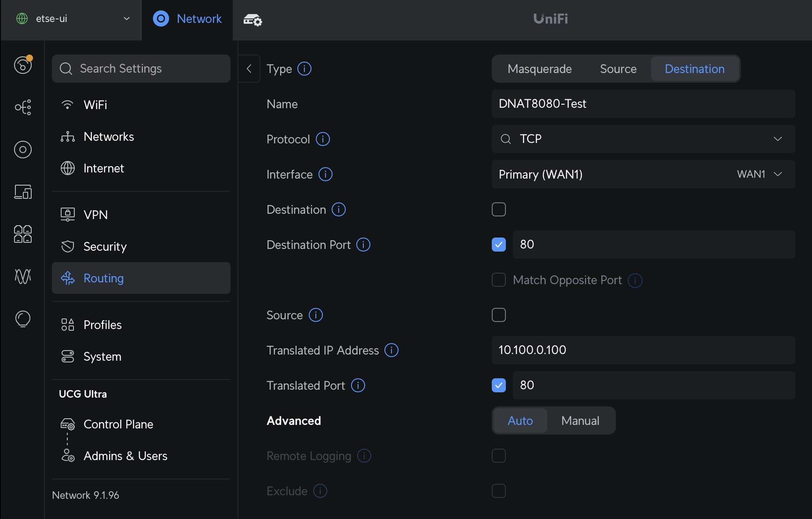Open the insights wave icon in the left rail
Screen dimensions: 812x519
coord(23,276)
